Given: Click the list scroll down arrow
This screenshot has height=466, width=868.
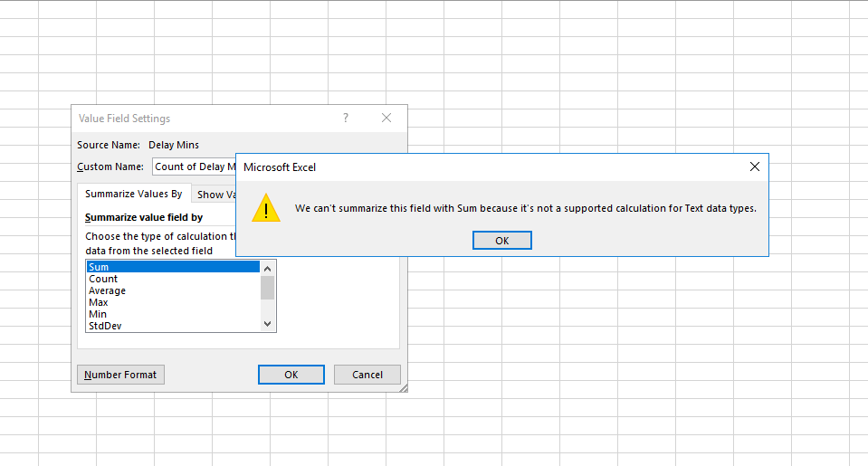Looking at the screenshot, I should [267, 324].
